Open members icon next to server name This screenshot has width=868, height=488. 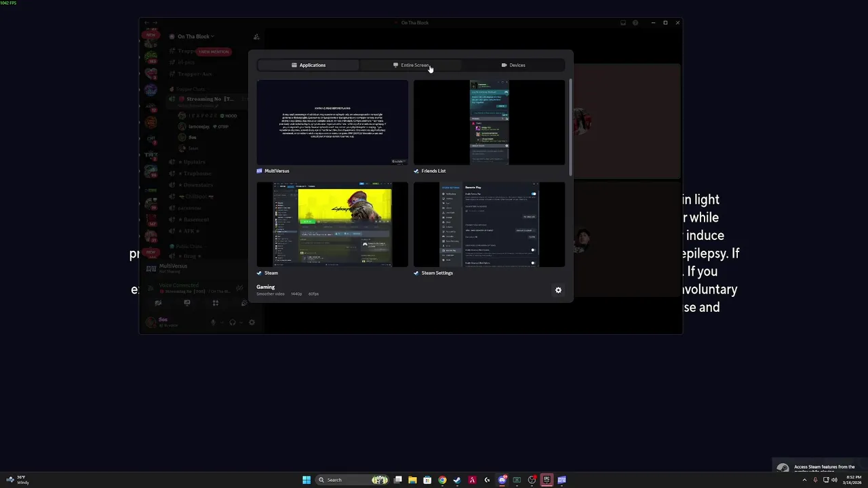[256, 37]
